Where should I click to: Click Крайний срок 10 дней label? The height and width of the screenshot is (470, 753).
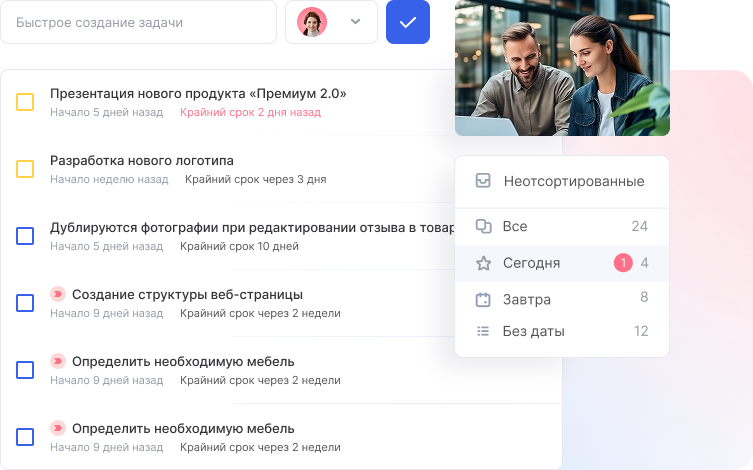click(239, 246)
